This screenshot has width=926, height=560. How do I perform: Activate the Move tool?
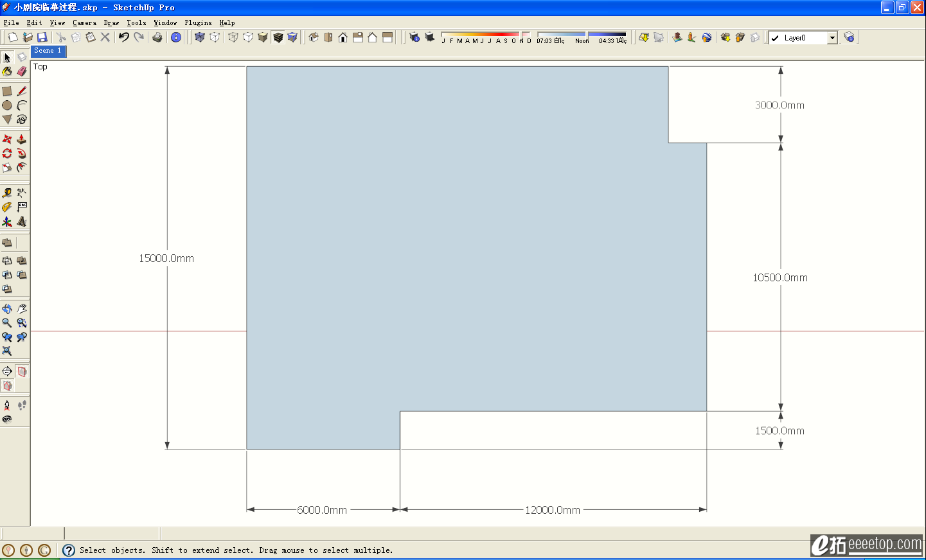tap(7, 139)
